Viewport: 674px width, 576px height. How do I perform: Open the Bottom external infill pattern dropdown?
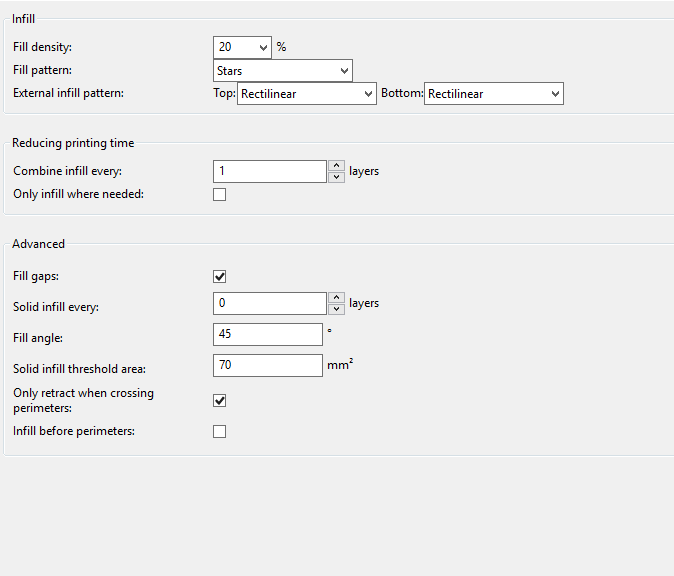[x=494, y=94]
